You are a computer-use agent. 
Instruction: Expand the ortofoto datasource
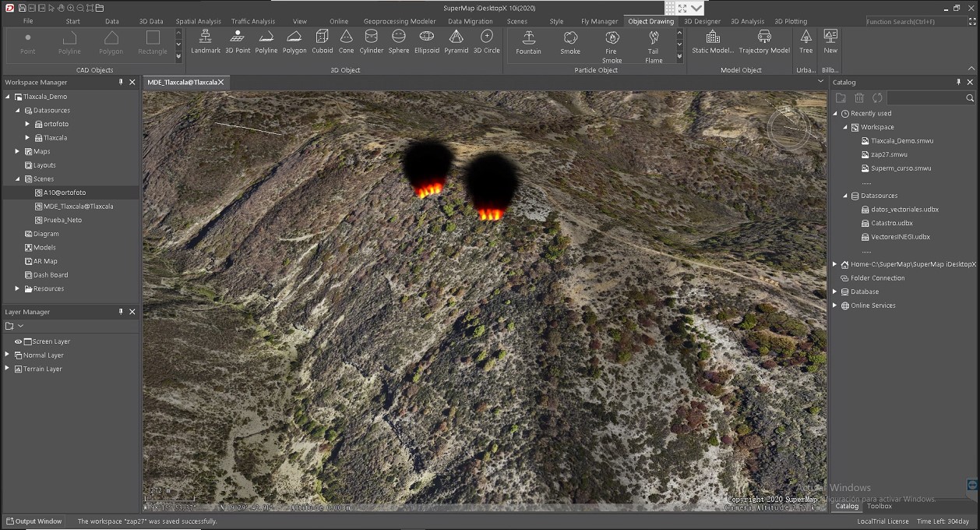27,124
